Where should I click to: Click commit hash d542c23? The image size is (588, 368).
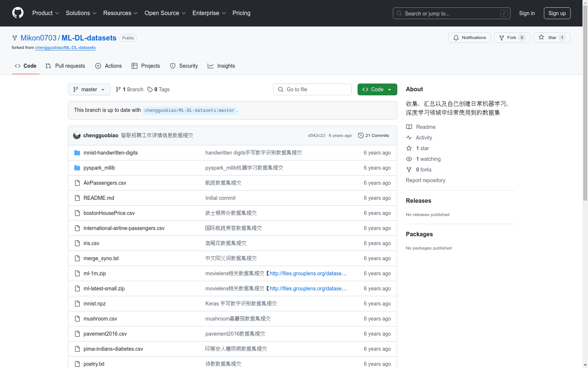pos(316,135)
